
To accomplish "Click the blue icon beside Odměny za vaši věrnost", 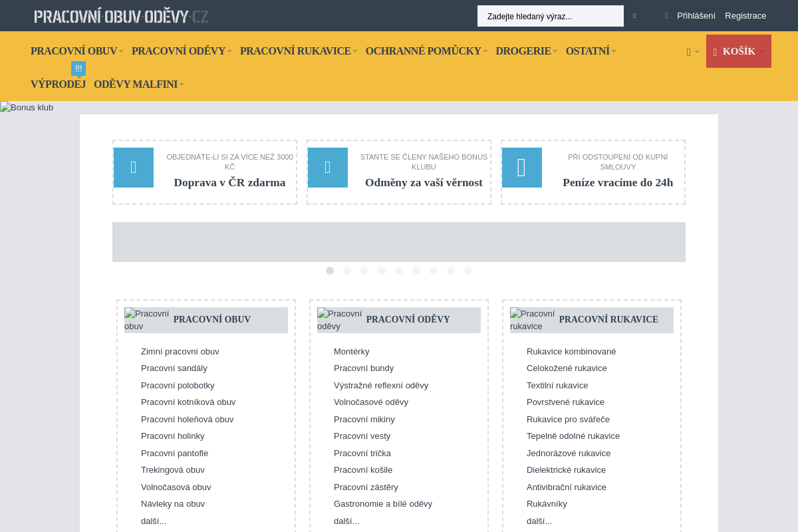I will pos(328,168).
